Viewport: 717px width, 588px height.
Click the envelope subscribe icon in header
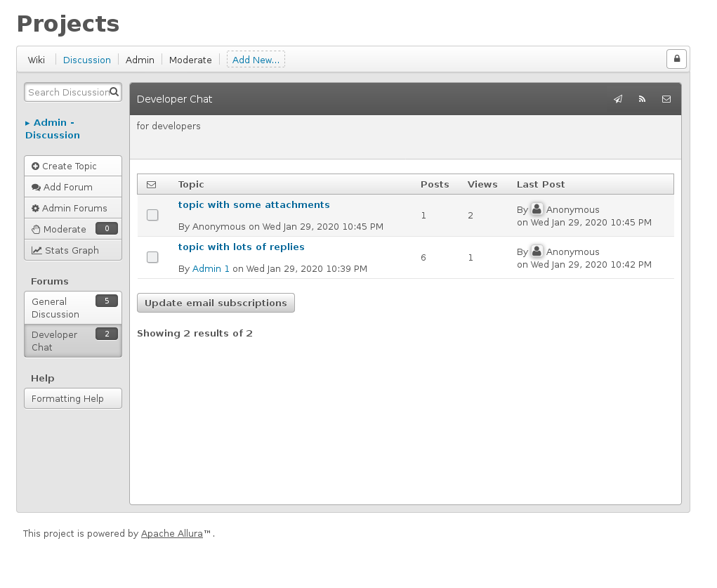point(666,99)
